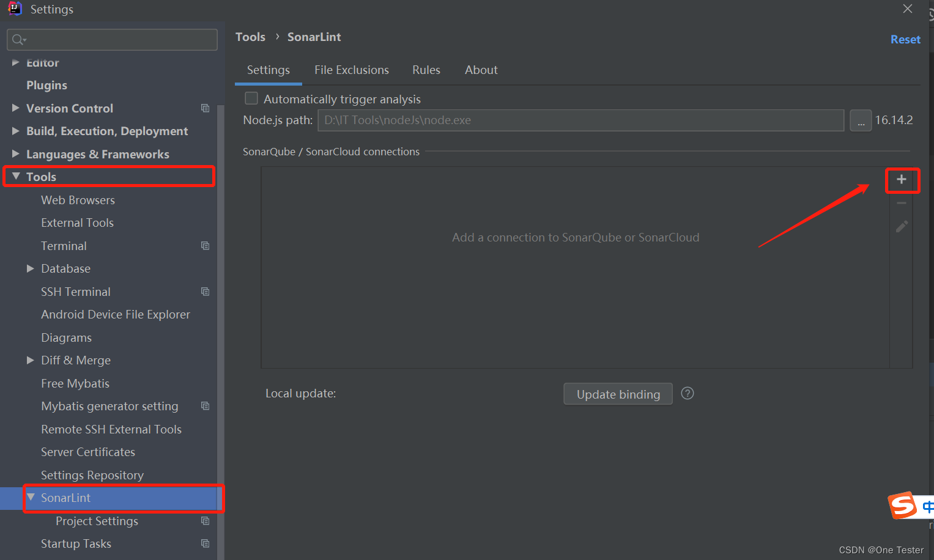Select External Tools item
Screen dimensions: 934x560
pos(77,223)
